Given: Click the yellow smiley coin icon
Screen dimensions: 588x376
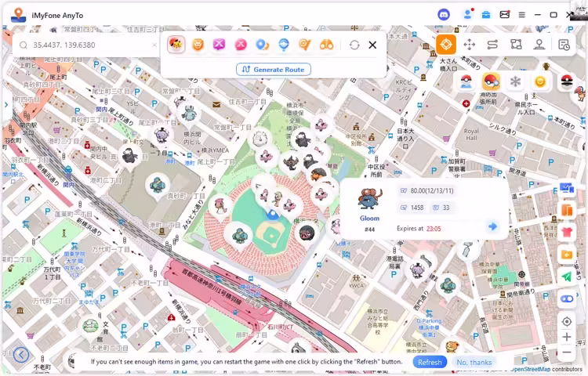Looking at the screenshot, I should point(540,81).
